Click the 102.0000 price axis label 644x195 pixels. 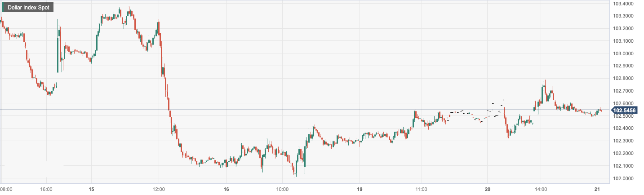(623, 178)
